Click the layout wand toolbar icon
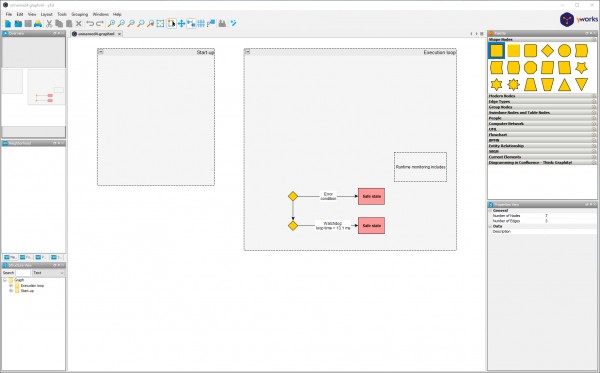 (x=233, y=24)
